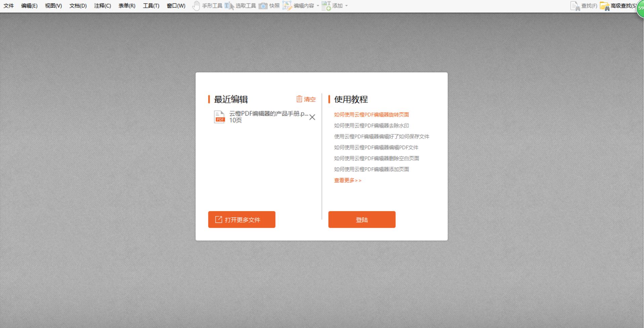Click the 快照 label
644x328 pixels.
click(274, 6)
